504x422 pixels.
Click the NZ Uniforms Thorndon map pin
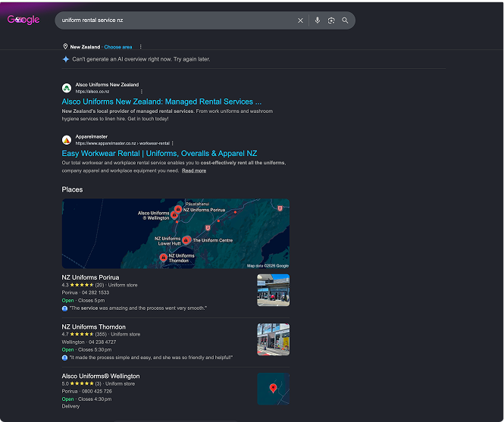coord(163,257)
